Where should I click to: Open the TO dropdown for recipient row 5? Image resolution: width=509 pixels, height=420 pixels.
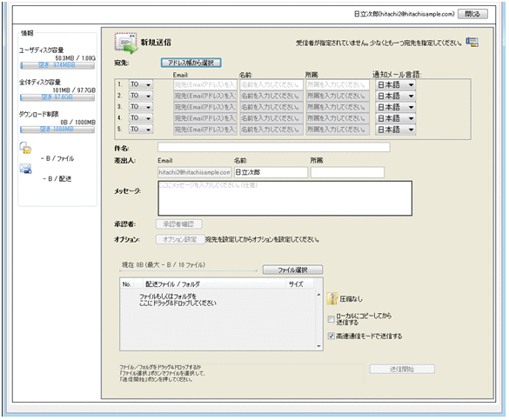coord(141,129)
